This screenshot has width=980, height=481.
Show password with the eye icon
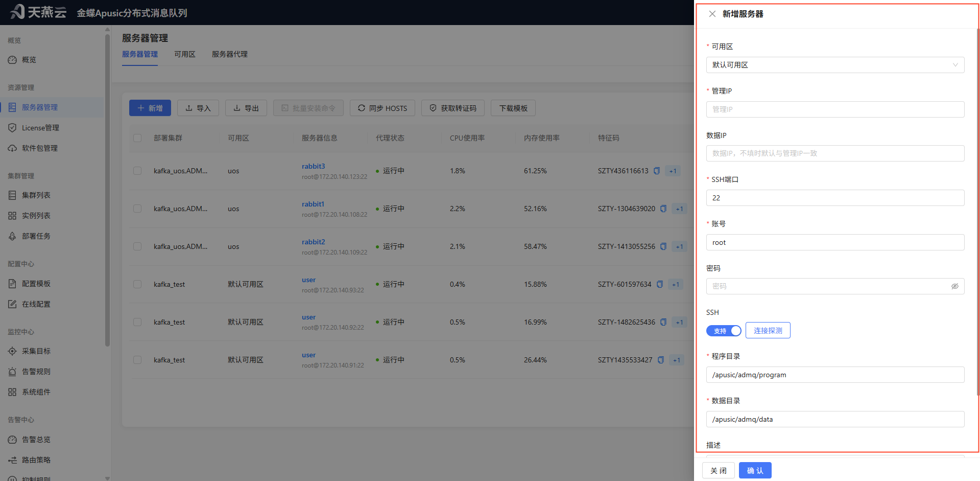(954, 286)
